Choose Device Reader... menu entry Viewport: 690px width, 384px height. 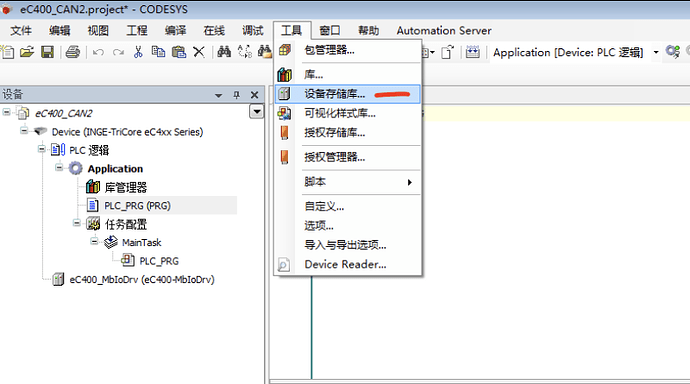coord(347,264)
